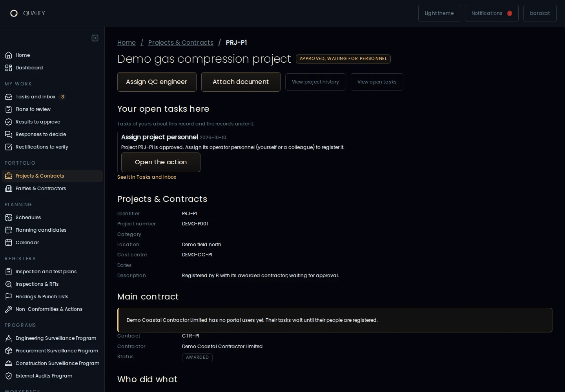Open Plans to review

[x=52, y=109]
